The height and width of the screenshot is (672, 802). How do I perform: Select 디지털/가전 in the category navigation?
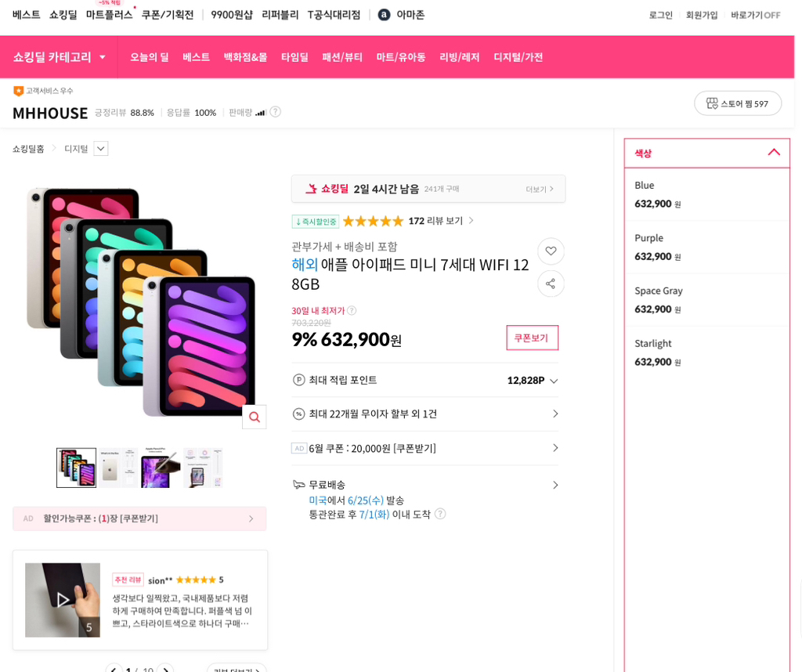[517, 56]
